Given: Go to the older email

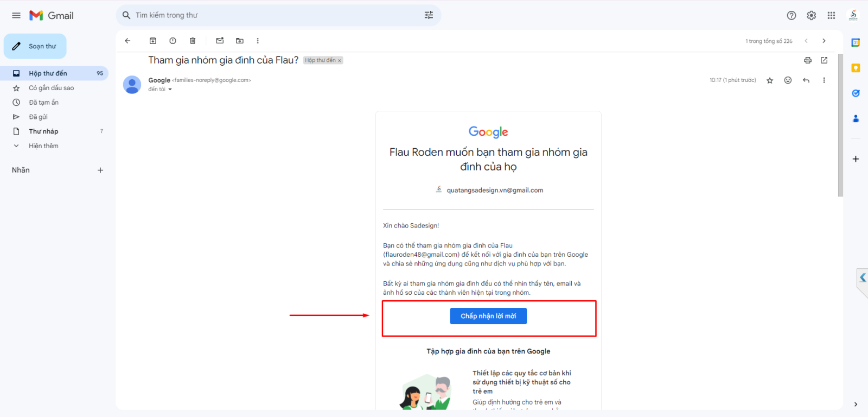Looking at the screenshot, I should 824,41.
